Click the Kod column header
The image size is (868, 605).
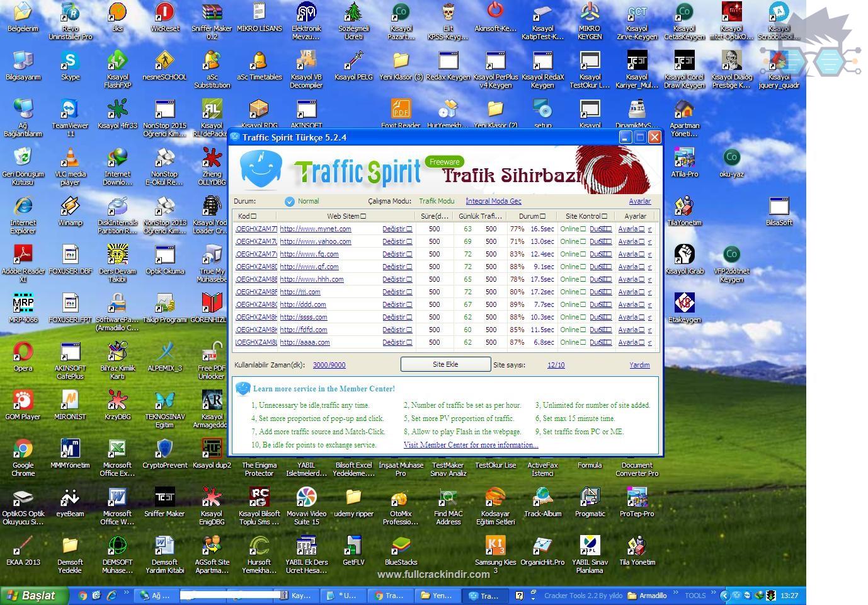pos(255,216)
